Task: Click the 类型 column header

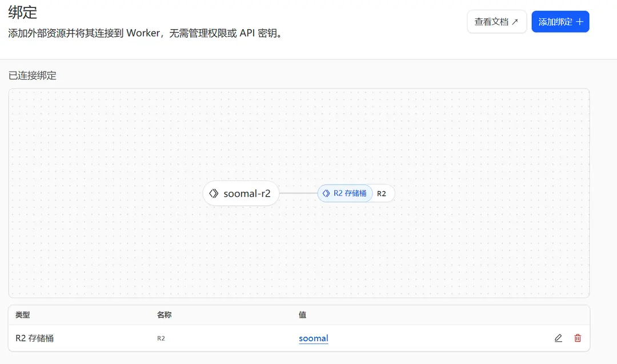Action: (22, 315)
